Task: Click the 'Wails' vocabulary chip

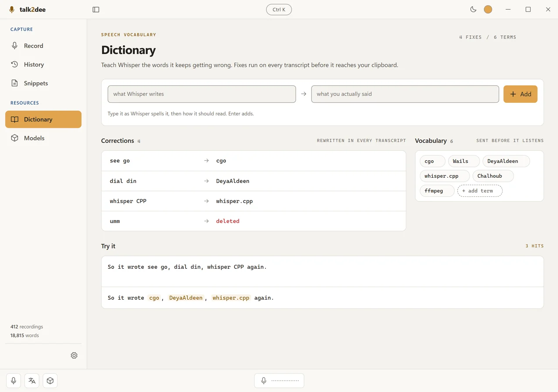Action: point(464,161)
